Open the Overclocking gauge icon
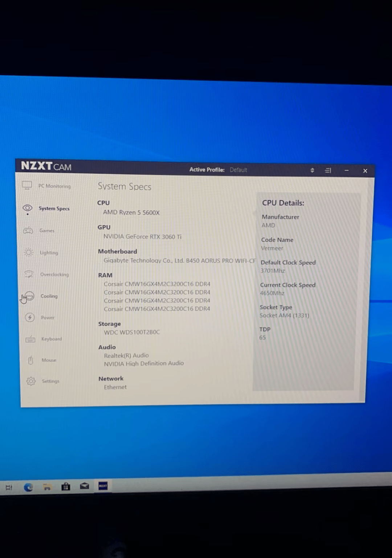 click(x=29, y=274)
